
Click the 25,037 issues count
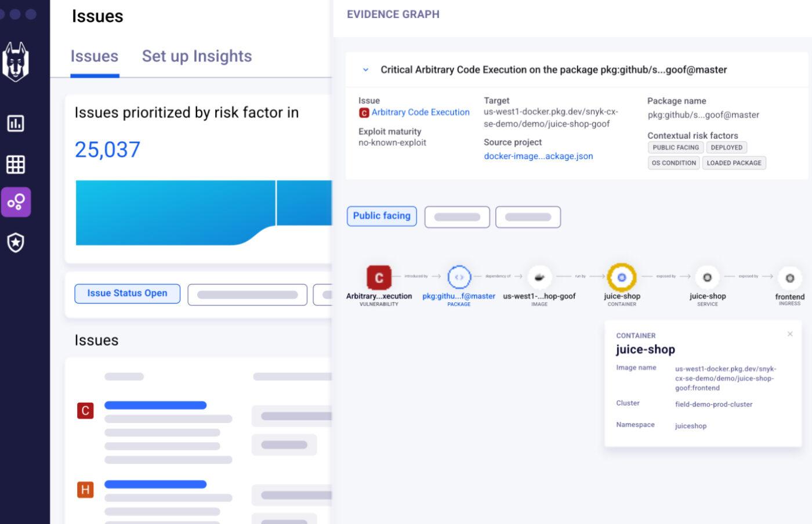click(x=107, y=150)
